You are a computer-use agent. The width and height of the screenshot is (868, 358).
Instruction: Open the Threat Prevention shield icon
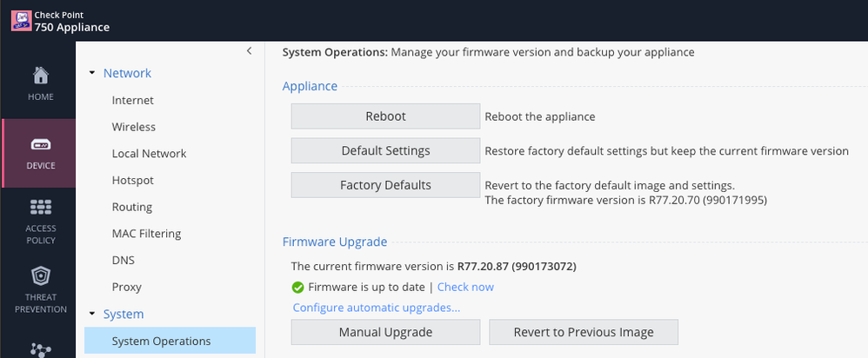coord(40,275)
